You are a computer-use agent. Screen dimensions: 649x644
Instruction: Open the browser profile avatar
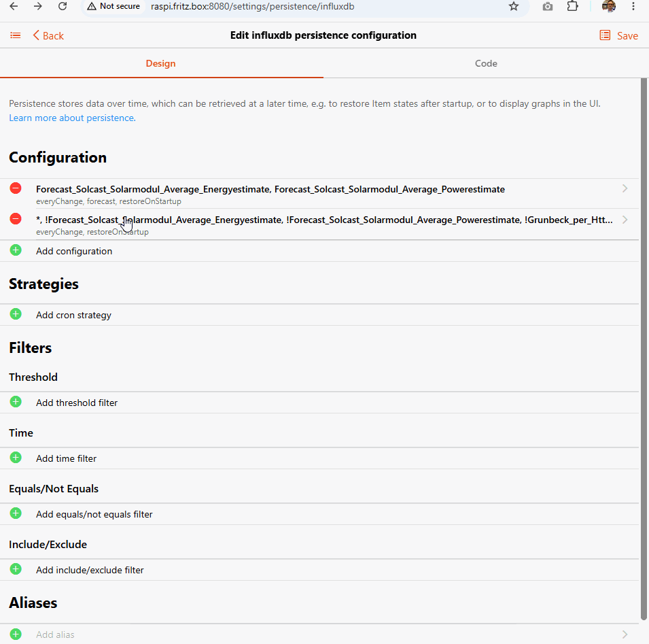608,6
